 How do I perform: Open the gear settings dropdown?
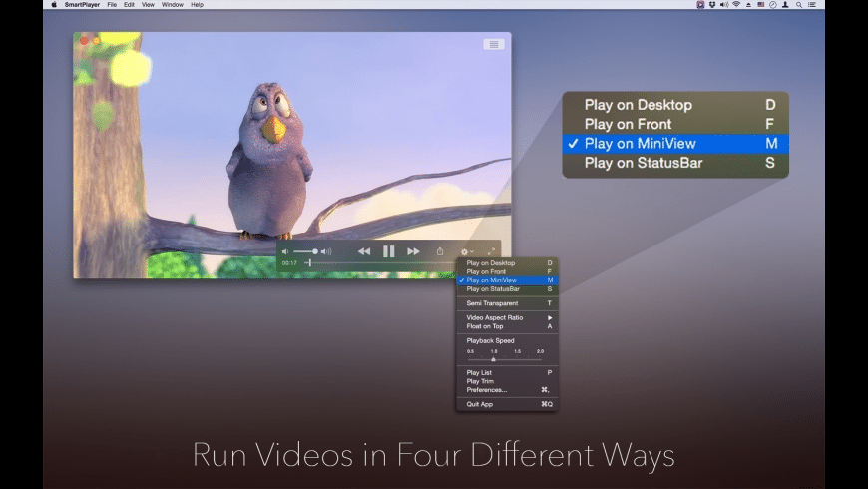(467, 251)
